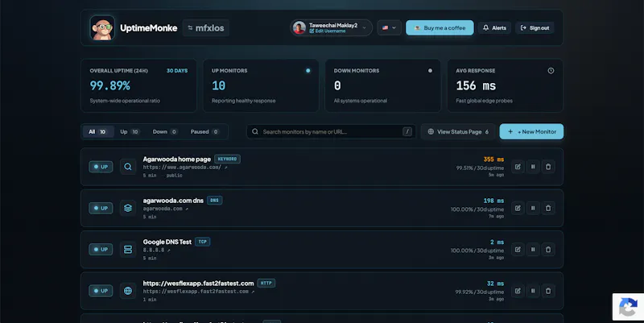Viewport: 644px width, 323px height.
Task: Open the language flag dropdown
Action: pos(389,28)
